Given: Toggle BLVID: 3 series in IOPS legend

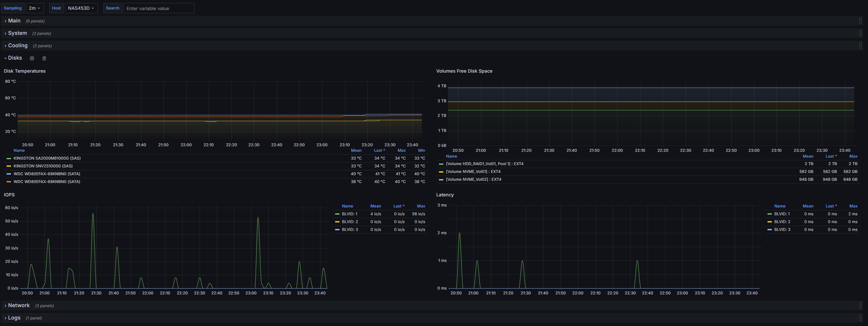Looking at the screenshot, I should click(x=350, y=230).
